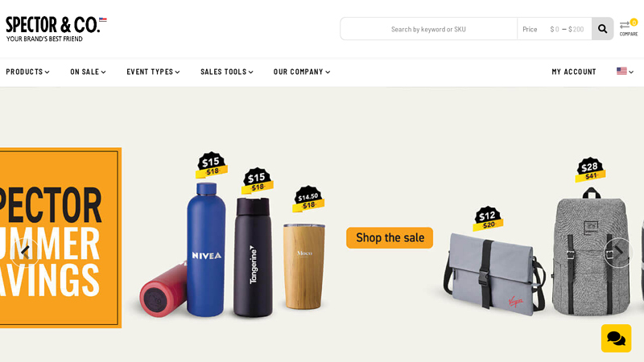Select the gray backpack product image
Screen dimensions: 644x362
[x=591, y=251]
